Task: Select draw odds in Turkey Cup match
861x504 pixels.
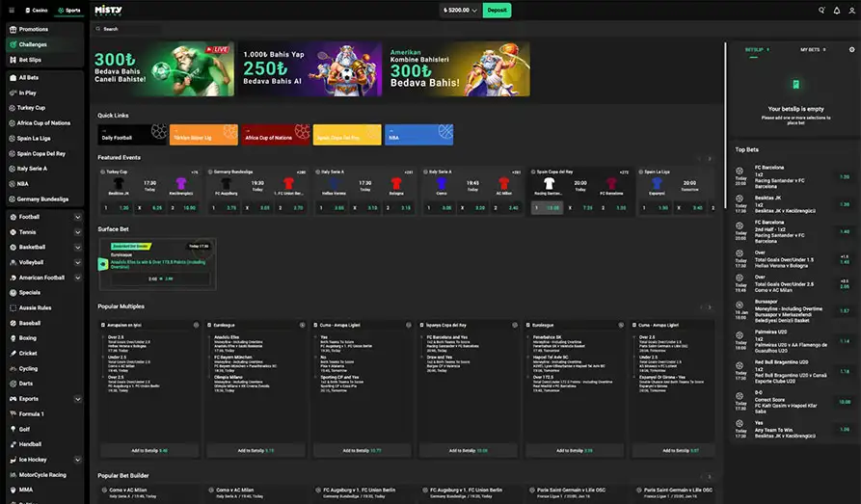Action: 149,208
